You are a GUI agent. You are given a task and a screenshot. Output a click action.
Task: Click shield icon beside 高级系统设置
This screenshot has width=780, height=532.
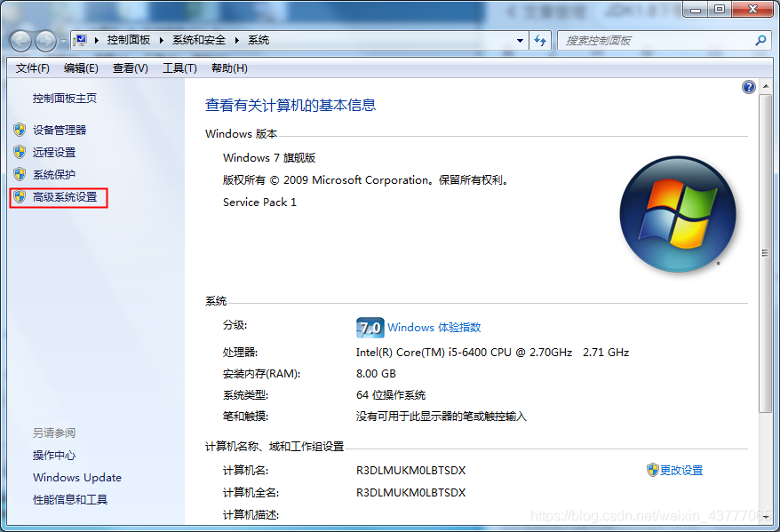pyautogui.click(x=20, y=197)
